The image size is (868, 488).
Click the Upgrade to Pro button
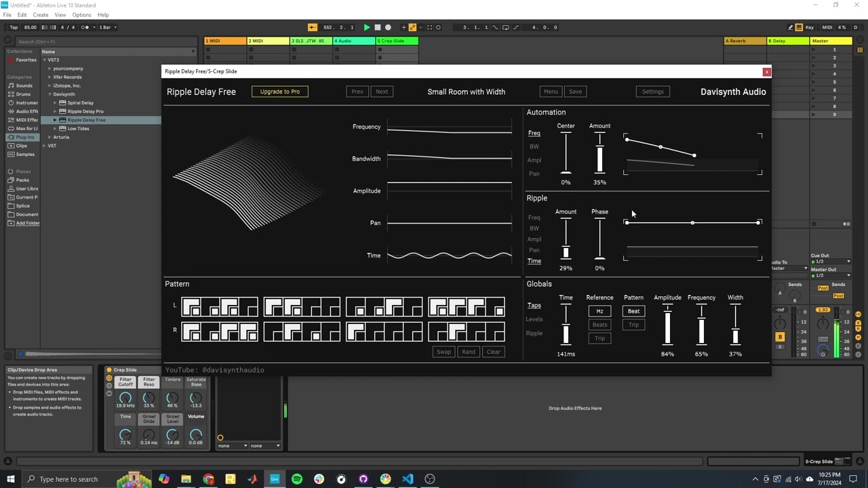coord(280,91)
